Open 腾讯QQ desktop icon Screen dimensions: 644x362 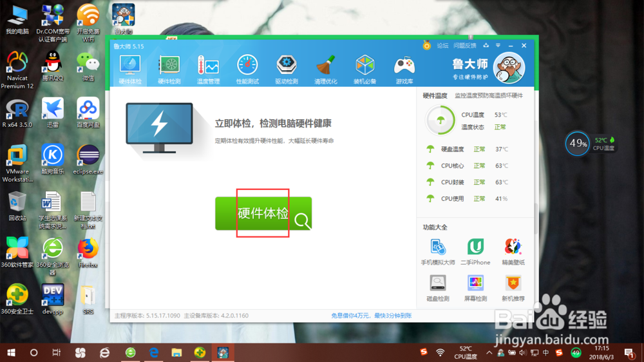tap(53, 66)
